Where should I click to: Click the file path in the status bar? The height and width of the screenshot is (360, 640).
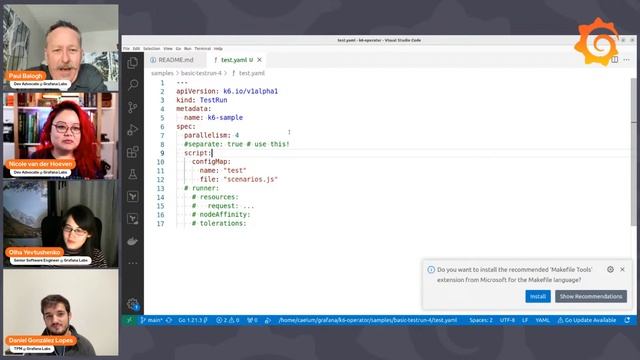(x=368, y=320)
